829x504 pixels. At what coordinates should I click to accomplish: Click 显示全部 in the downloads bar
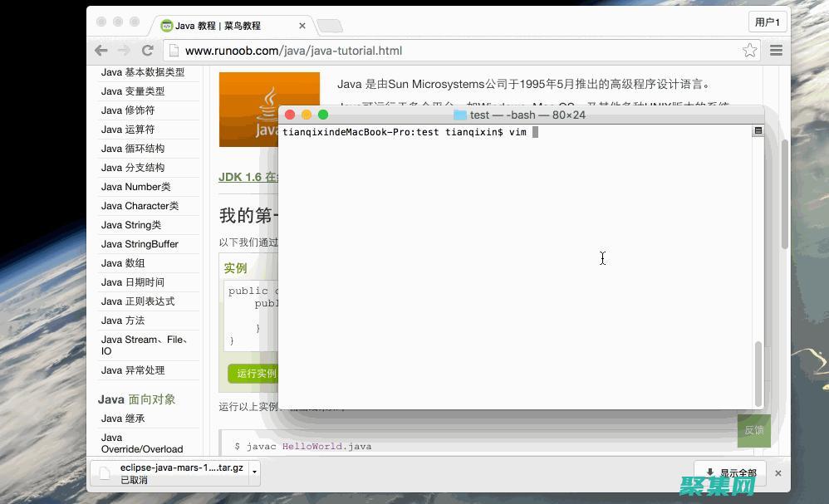point(729,472)
